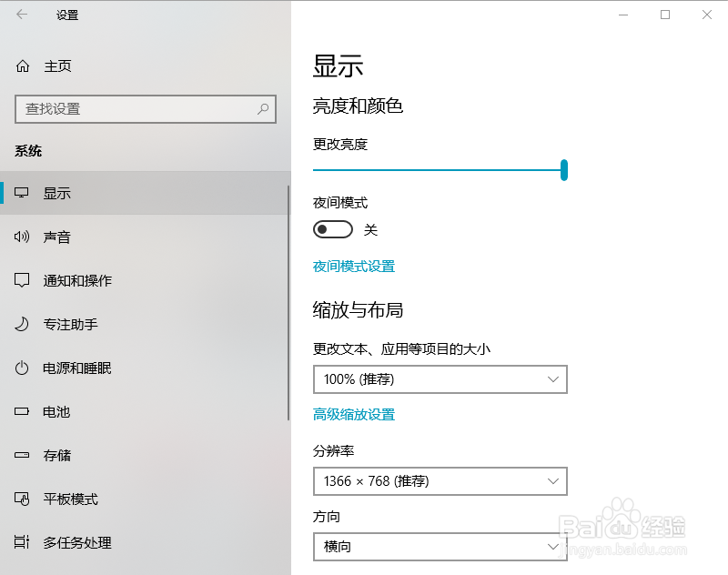Viewport: 728px width, 575px height.
Task: Click the 通知和操作 notification icon
Action: click(x=22, y=280)
